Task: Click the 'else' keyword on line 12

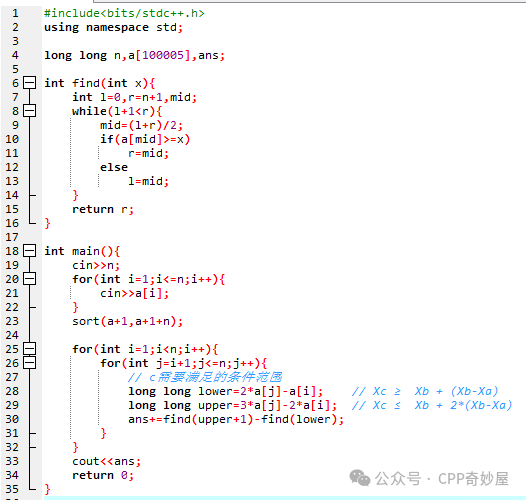Action: pyautogui.click(x=114, y=167)
